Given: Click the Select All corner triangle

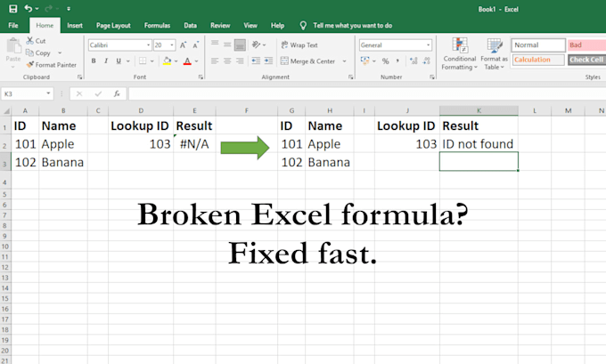Looking at the screenshot, I should 6,111.
